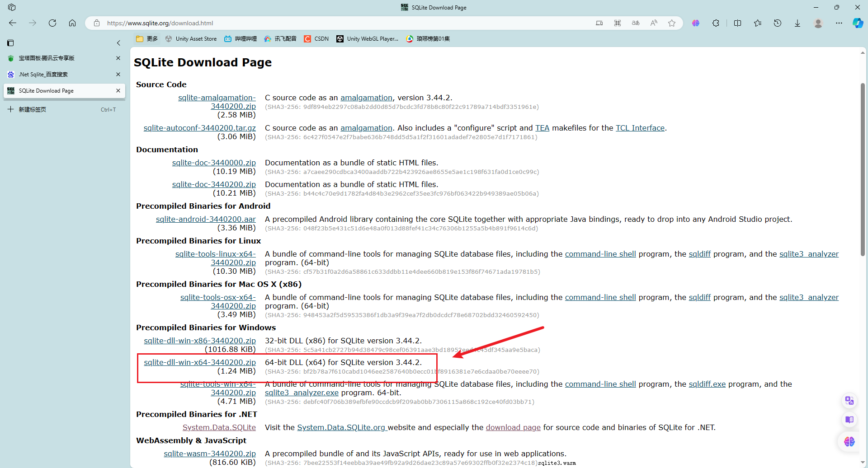Viewport: 868px width, 468px height.
Task: Open the QR code generator icon
Action: click(618, 23)
